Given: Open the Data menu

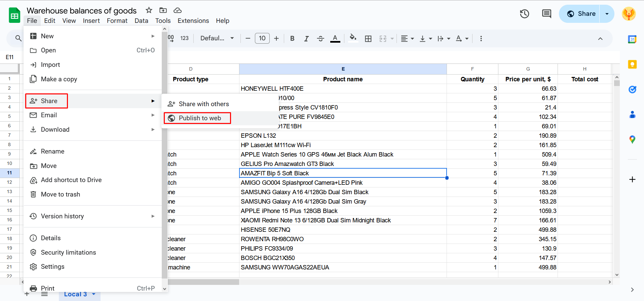Looking at the screenshot, I should point(141,21).
